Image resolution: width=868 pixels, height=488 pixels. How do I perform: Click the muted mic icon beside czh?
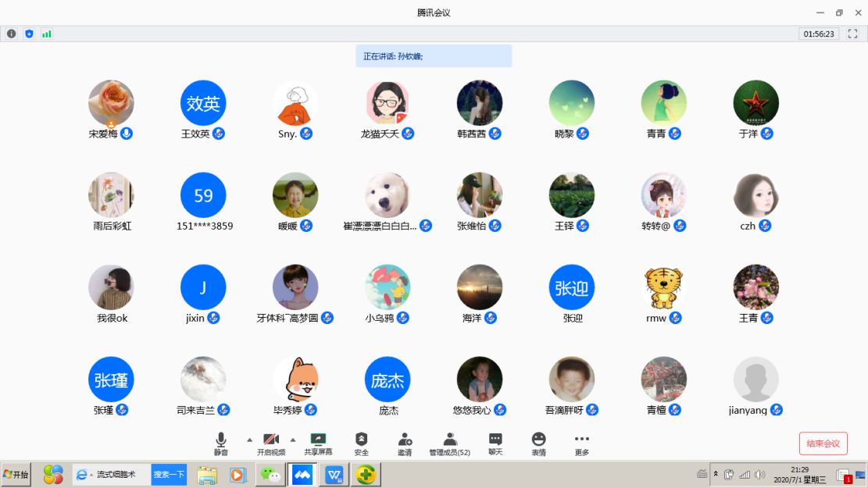click(x=765, y=226)
